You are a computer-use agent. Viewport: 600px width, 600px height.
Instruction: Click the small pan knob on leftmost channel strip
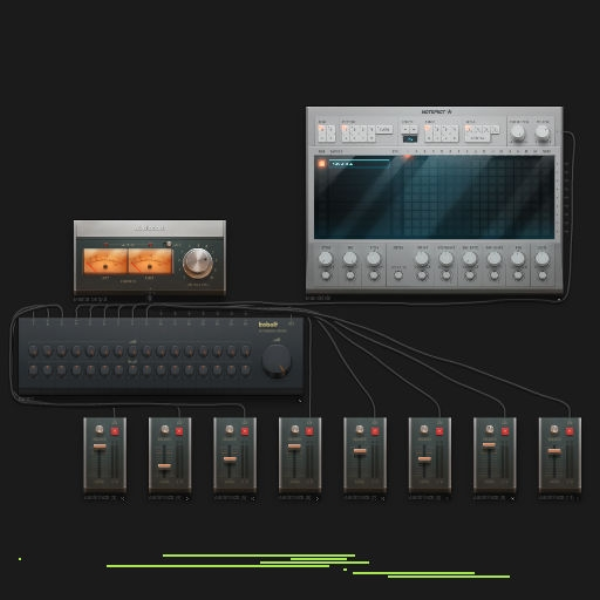tap(99, 429)
